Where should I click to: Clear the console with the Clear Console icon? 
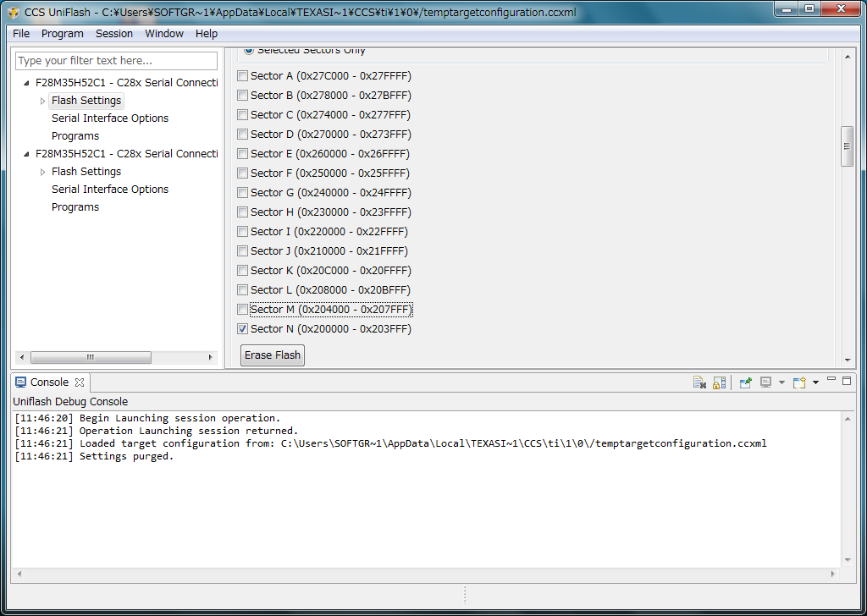699,382
